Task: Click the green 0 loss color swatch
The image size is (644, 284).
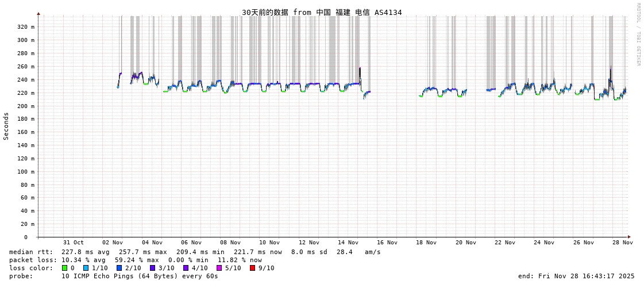Action: pyautogui.click(x=64, y=268)
